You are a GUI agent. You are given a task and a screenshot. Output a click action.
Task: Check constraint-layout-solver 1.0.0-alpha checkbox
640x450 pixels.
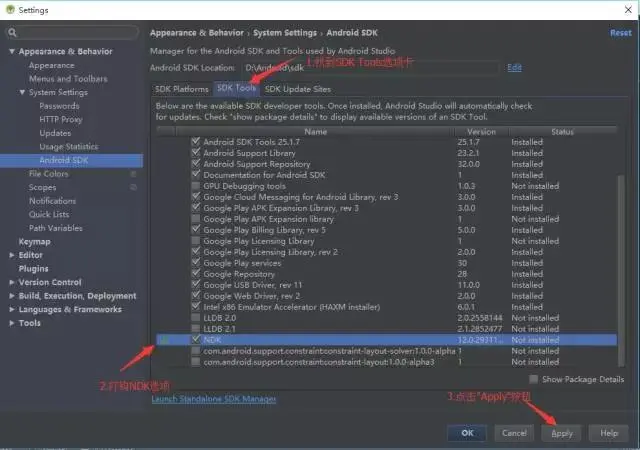196,351
